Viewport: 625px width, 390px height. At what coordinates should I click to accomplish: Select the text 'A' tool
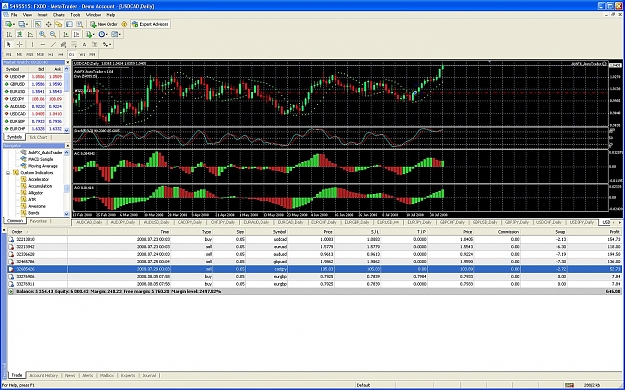point(84,44)
